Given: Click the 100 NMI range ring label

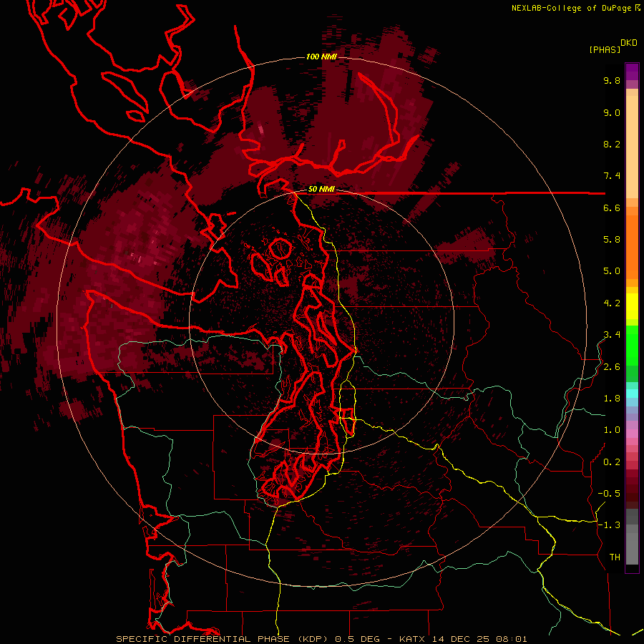Looking at the screenshot, I should tap(321, 57).
